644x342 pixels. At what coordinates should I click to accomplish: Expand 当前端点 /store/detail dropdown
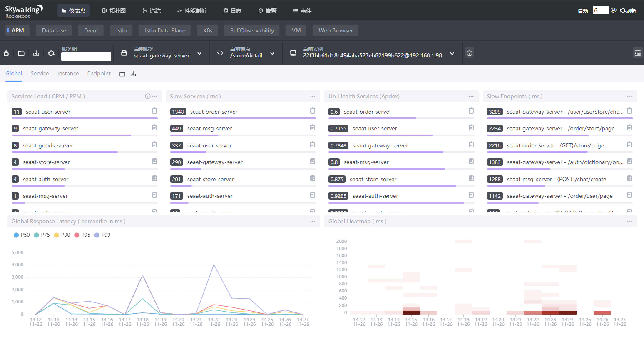click(272, 54)
